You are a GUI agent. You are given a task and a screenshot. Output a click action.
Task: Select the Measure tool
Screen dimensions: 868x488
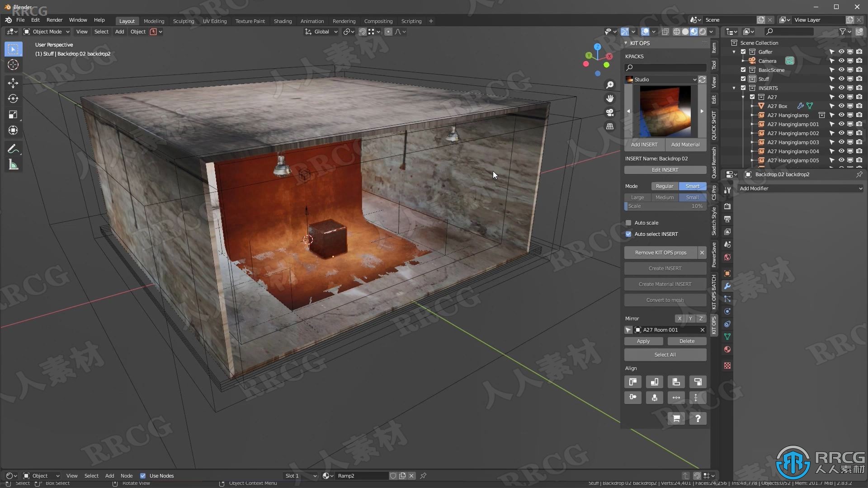pyautogui.click(x=13, y=165)
